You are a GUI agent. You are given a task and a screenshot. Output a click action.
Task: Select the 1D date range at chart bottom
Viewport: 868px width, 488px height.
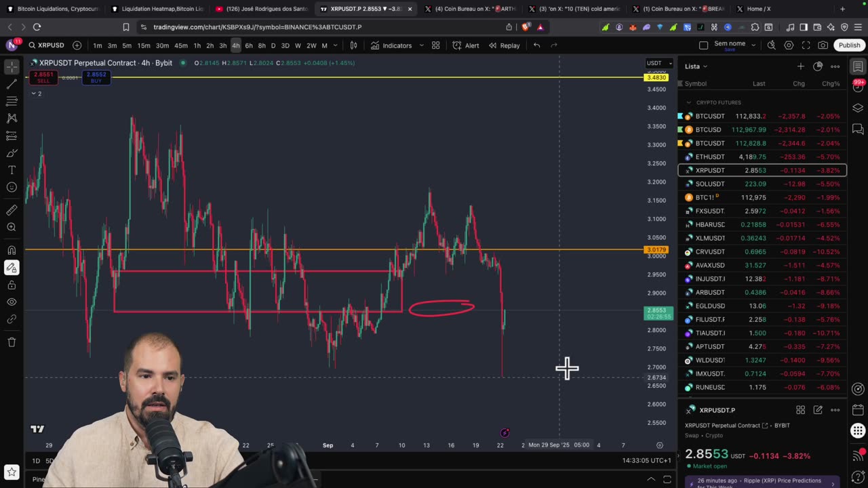(35, 461)
